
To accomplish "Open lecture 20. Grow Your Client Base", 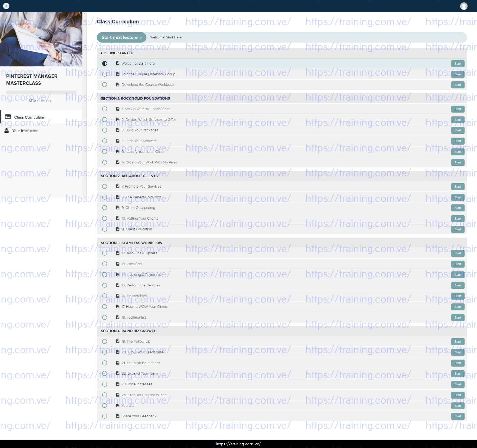I will (143, 352).
